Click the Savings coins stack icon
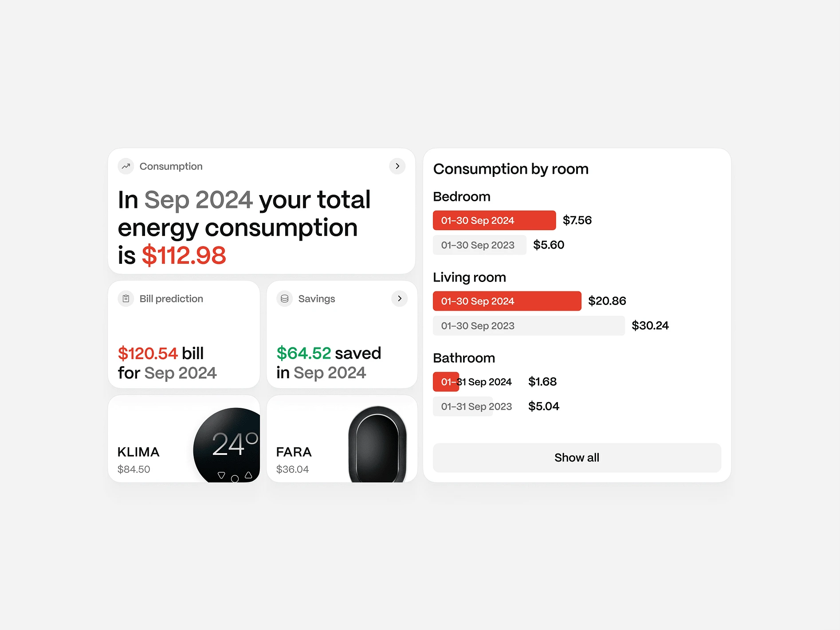Image resolution: width=840 pixels, height=630 pixels. pyautogui.click(x=285, y=299)
